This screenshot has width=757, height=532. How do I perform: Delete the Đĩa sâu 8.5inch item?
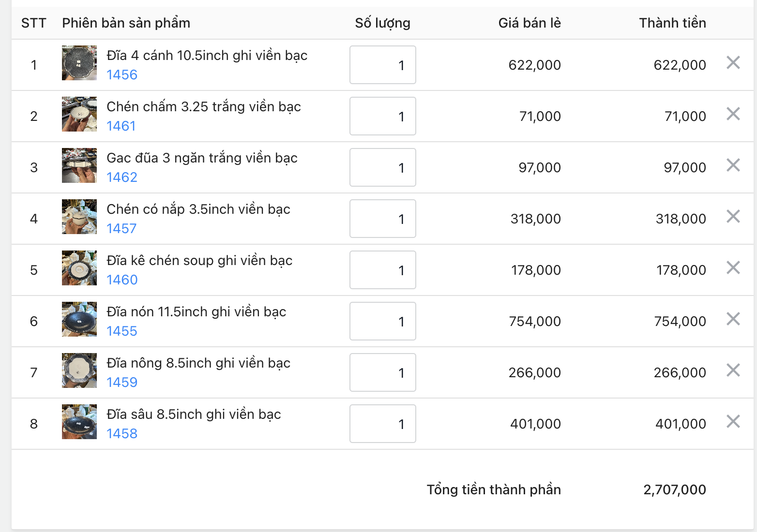coord(733,421)
